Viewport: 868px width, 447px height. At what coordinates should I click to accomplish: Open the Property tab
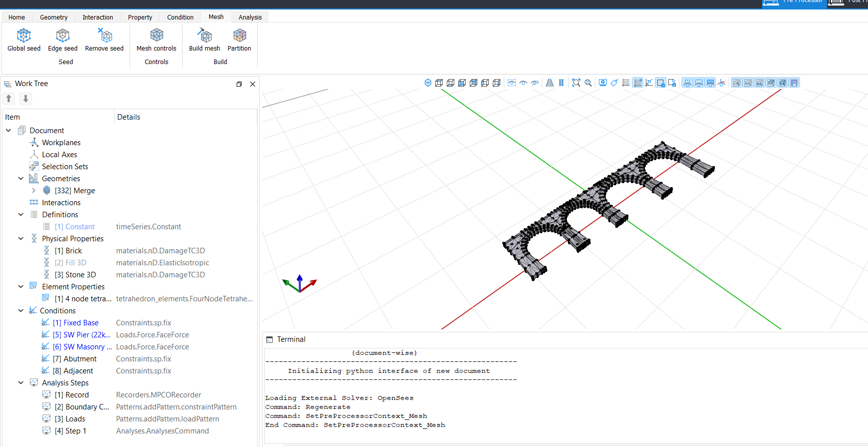coord(140,17)
